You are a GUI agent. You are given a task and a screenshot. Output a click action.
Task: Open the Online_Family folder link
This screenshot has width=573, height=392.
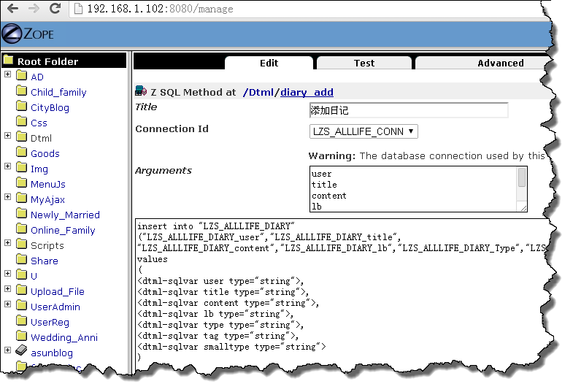pyautogui.click(x=63, y=231)
